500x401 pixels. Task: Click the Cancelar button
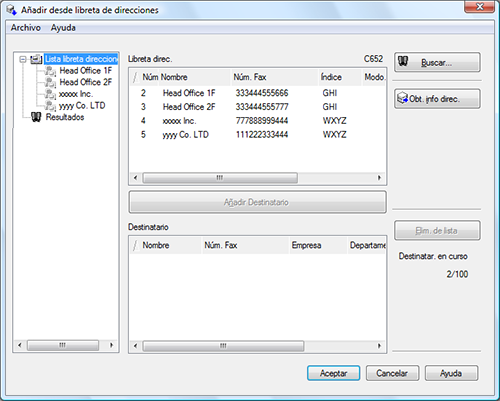(392, 373)
